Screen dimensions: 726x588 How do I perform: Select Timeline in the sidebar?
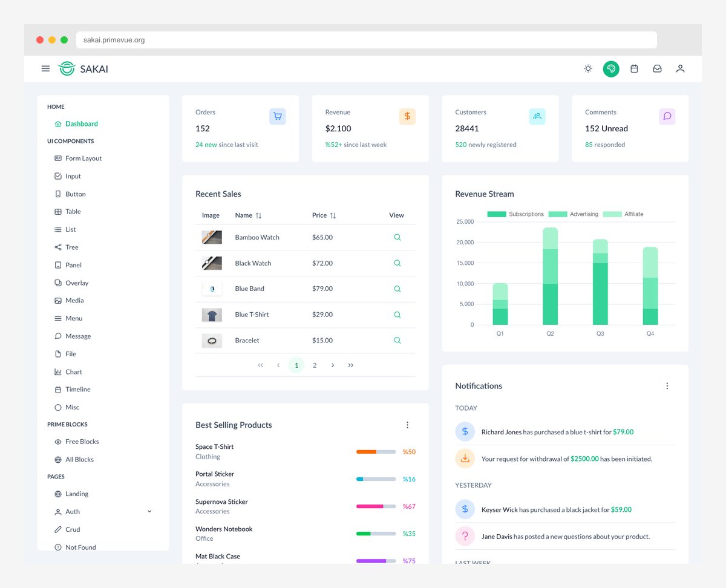pyautogui.click(x=77, y=389)
